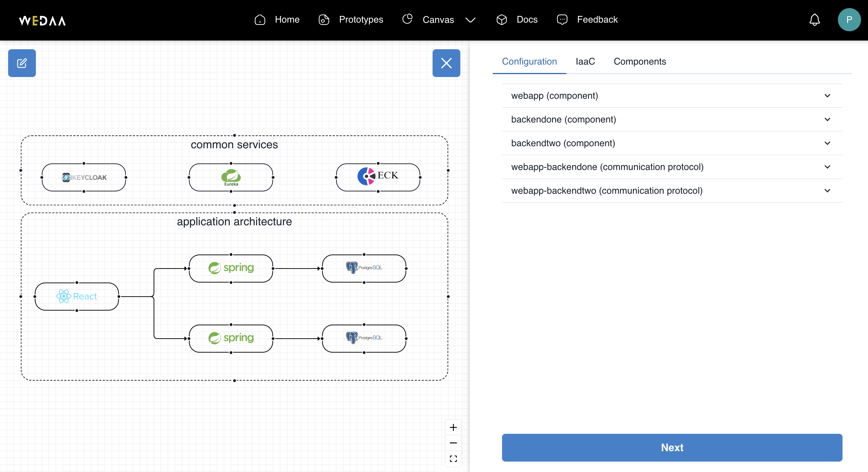Select the ECK node

378,177
